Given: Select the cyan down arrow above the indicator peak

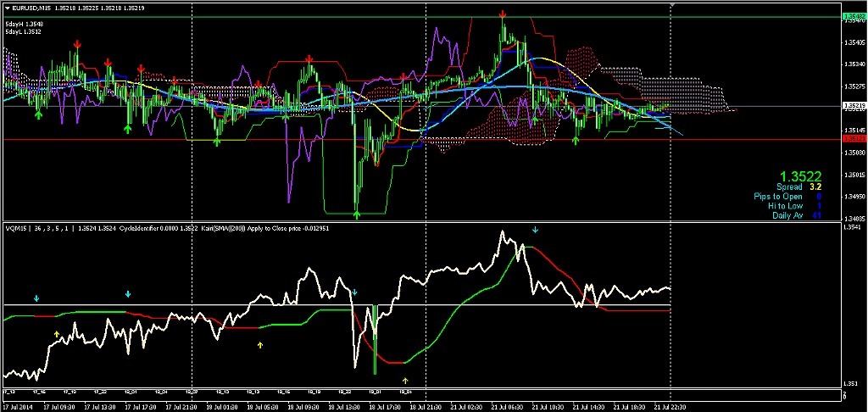Looking at the screenshot, I should (x=535, y=230).
